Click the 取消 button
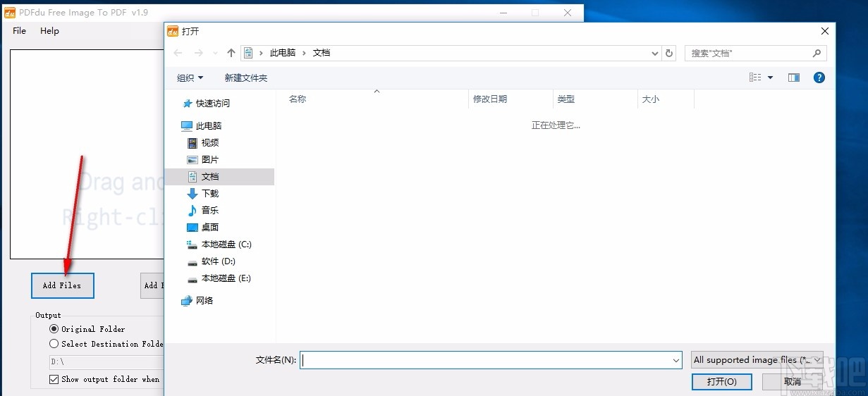This screenshot has height=396, width=868. pyautogui.click(x=793, y=381)
